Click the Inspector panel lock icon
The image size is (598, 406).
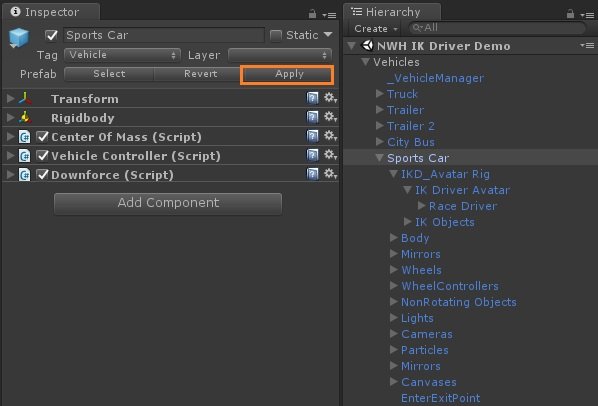point(312,14)
